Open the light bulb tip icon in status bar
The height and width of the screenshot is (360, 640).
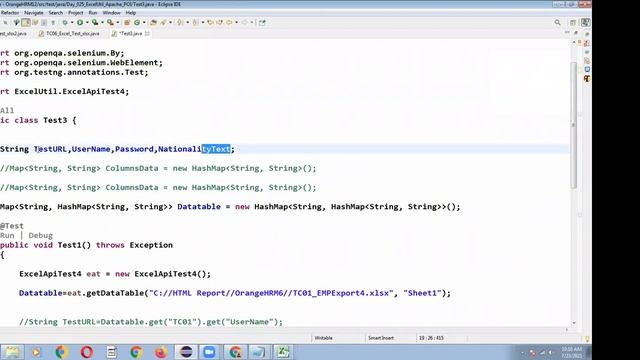[587, 338]
